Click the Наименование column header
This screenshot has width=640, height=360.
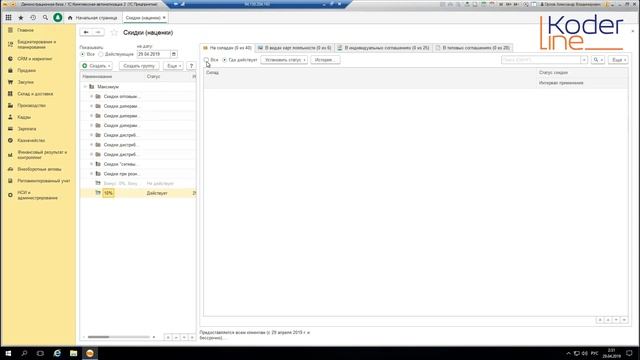[x=113, y=77]
